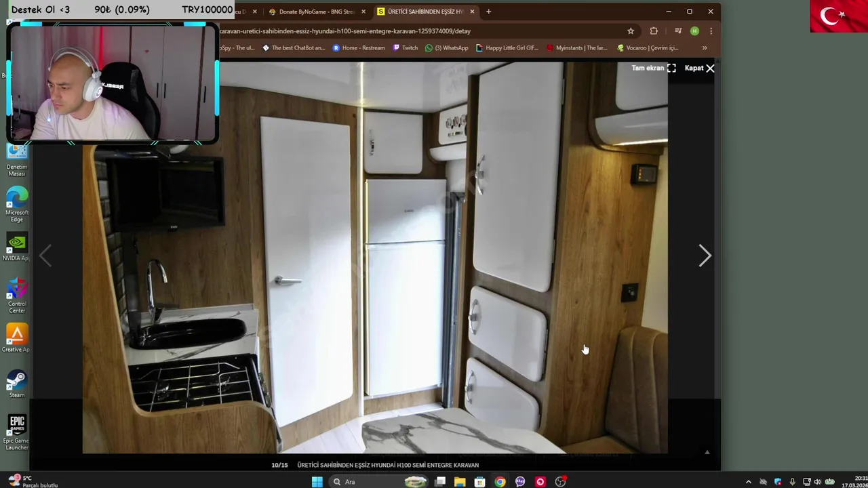This screenshot has width=868, height=488.
Task: Open the Windows Start menu
Action: 317,482
